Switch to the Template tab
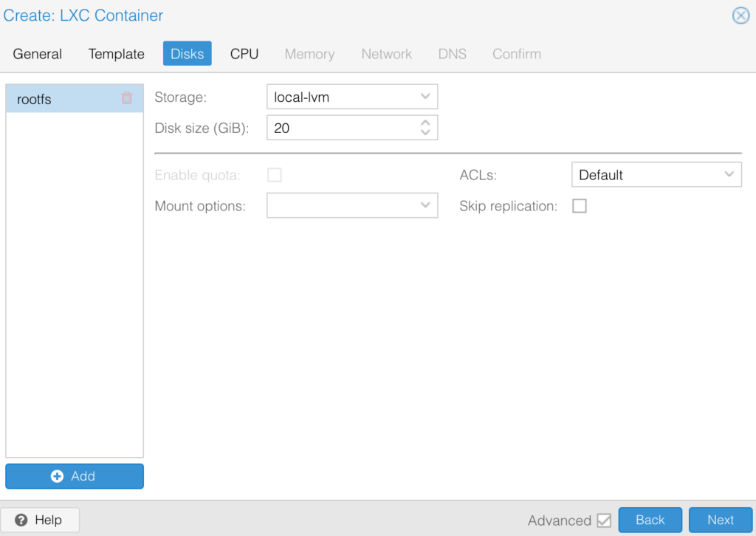756x536 pixels. click(116, 53)
